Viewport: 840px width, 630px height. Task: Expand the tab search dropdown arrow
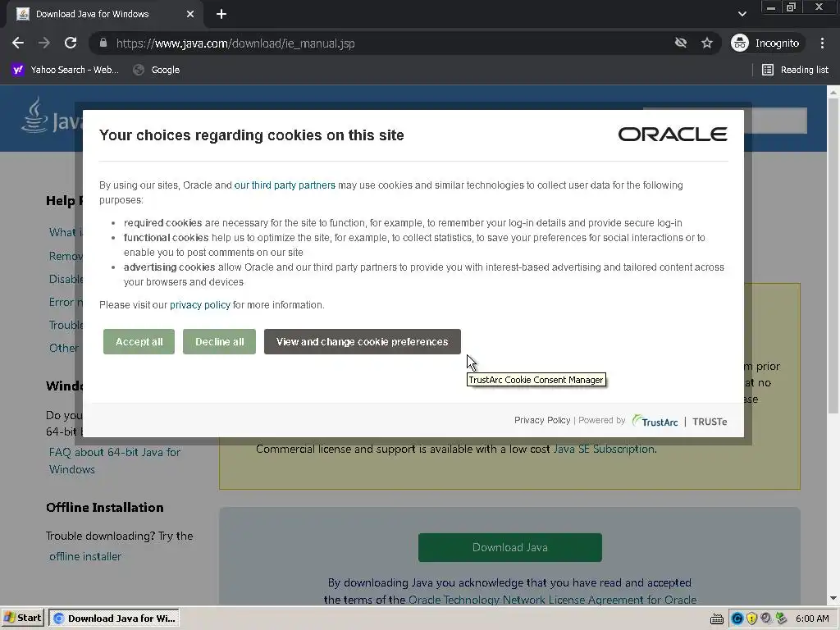click(x=742, y=14)
